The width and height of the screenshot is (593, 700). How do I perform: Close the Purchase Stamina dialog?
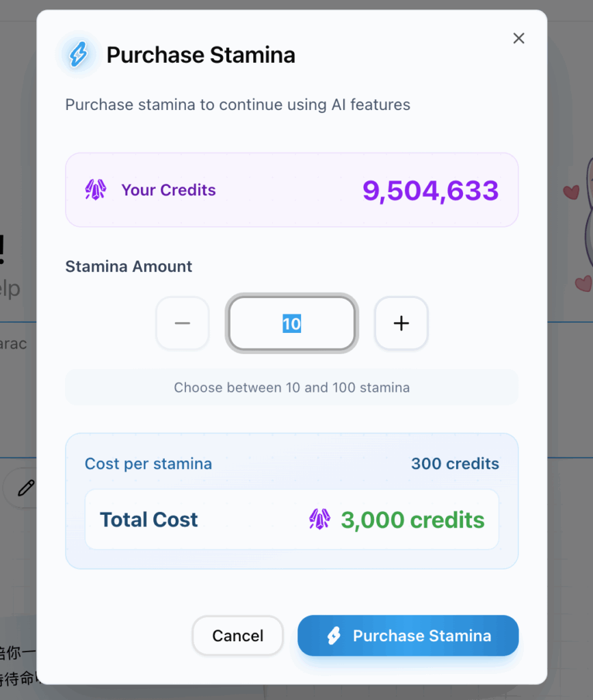click(x=518, y=38)
